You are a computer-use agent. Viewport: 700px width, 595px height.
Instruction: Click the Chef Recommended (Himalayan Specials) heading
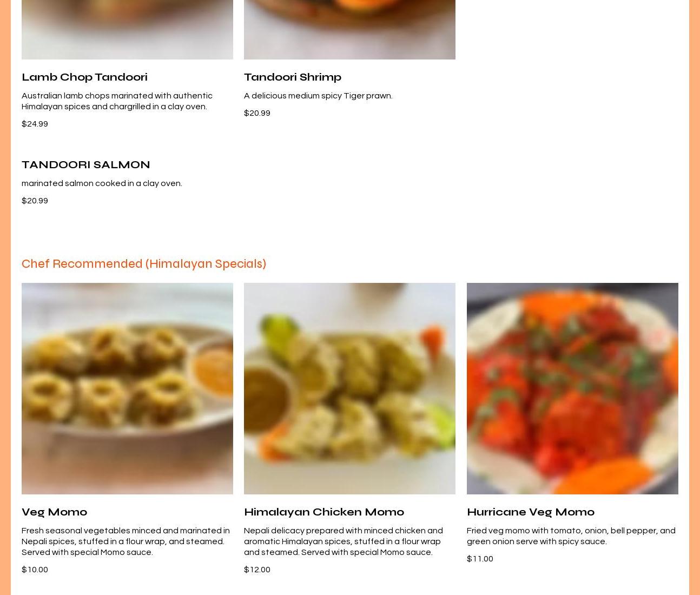click(x=144, y=264)
